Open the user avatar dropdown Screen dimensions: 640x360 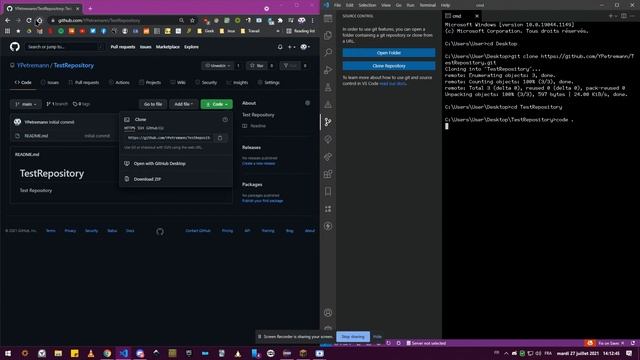click(x=305, y=47)
